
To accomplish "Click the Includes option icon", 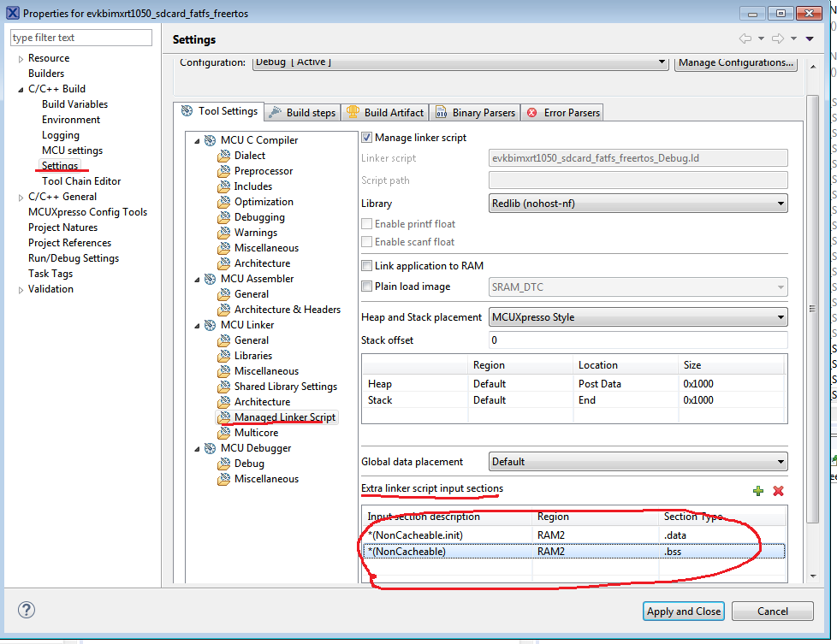I will click(x=224, y=186).
